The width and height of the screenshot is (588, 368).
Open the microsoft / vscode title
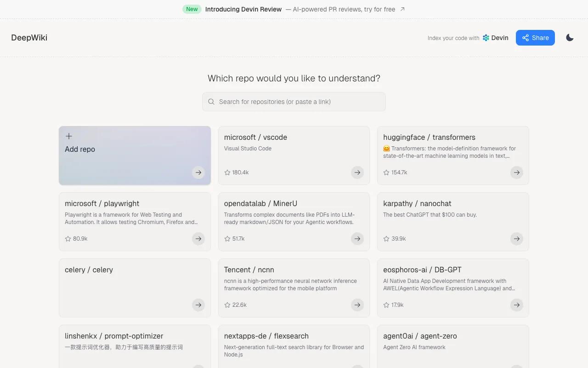pyautogui.click(x=255, y=137)
